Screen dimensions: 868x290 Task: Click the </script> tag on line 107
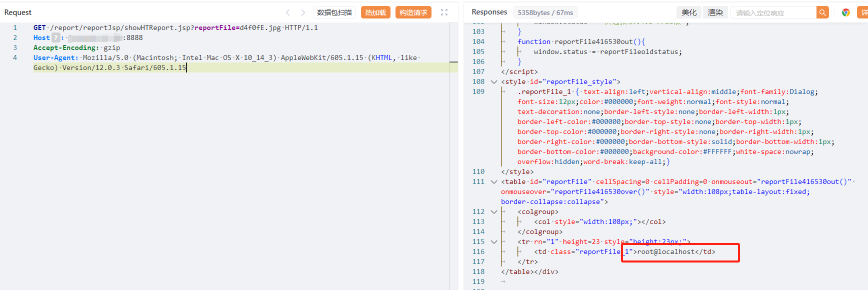pos(519,71)
